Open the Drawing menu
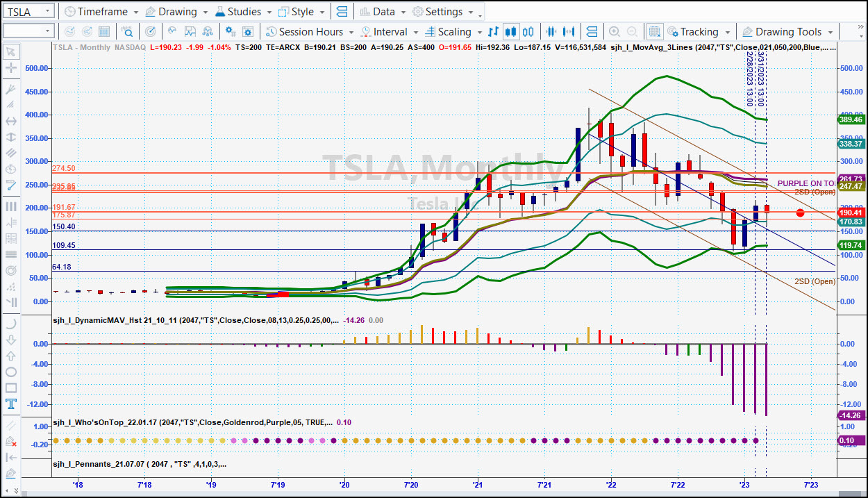This screenshot has width=868, height=498. tap(176, 12)
